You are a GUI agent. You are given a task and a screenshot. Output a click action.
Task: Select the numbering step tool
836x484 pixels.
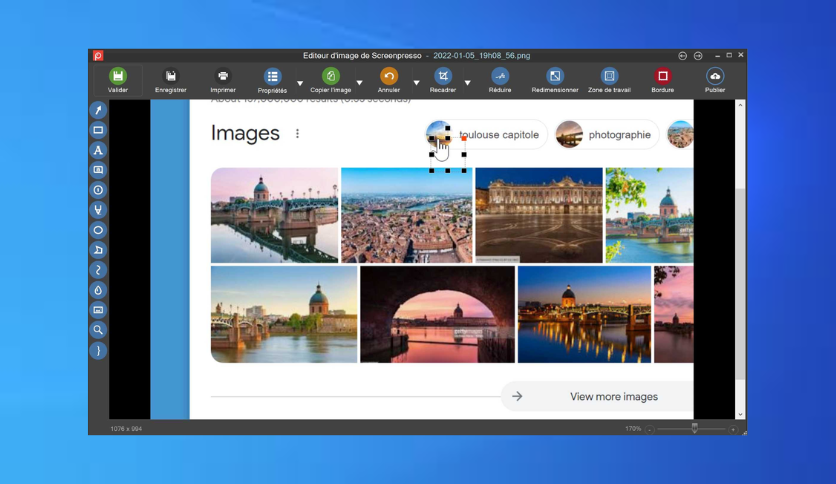98,190
